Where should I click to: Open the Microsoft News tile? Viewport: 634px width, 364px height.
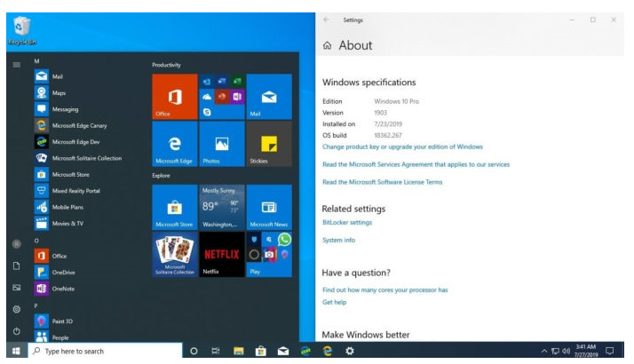coord(269,207)
